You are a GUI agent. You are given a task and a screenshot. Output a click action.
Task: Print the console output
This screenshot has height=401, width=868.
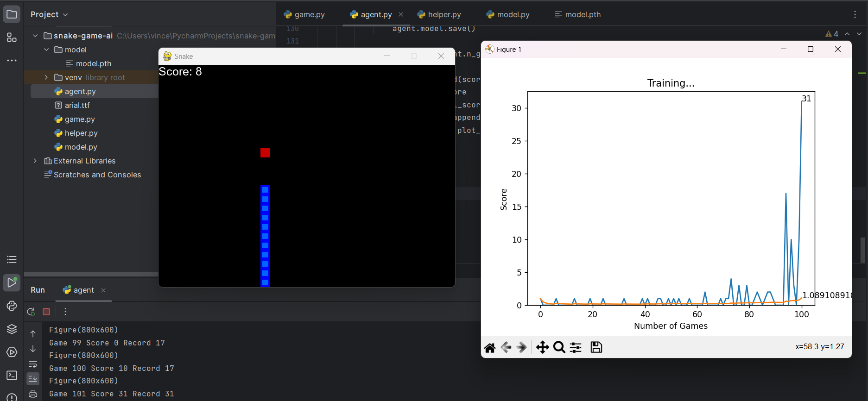click(x=33, y=394)
